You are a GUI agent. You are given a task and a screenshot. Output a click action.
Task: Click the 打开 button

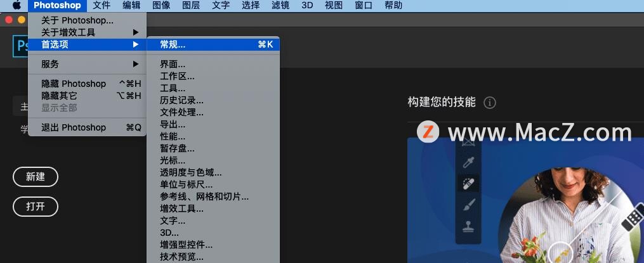36,207
